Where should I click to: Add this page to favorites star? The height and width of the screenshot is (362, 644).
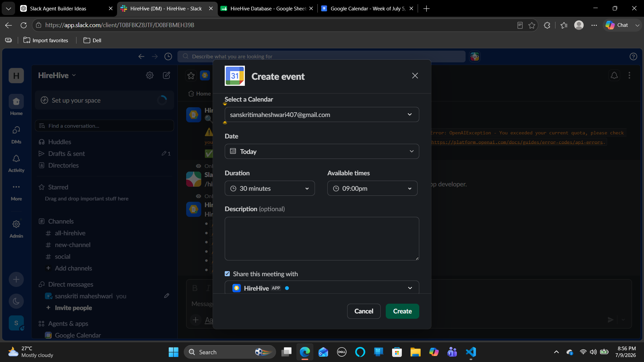tap(532, 25)
